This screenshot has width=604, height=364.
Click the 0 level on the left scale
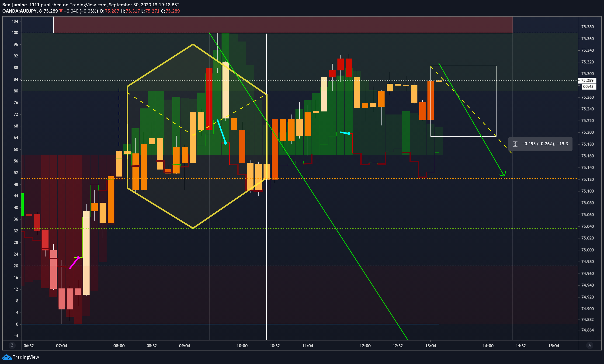click(17, 324)
